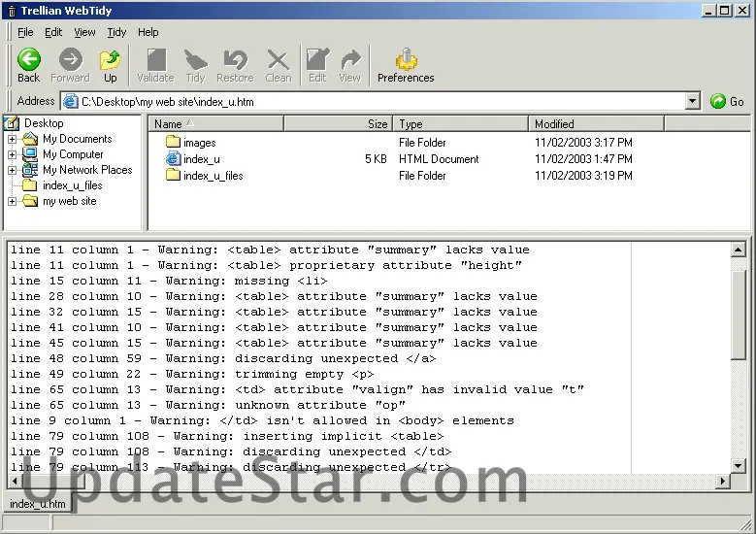Image resolution: width=756 pixels, height=534 pixels.
Task: Select my web site in the tree
Action: point(70,201)
